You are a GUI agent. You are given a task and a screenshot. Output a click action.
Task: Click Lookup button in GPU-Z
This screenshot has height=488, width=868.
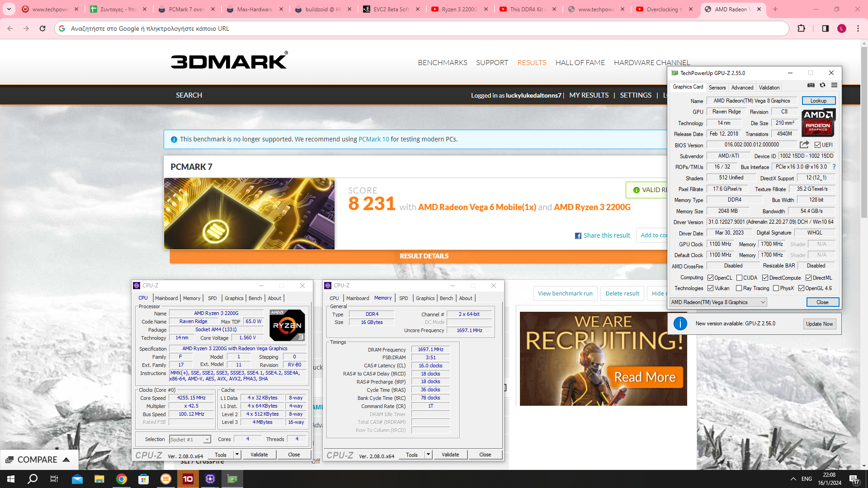(x=818, y=101)
